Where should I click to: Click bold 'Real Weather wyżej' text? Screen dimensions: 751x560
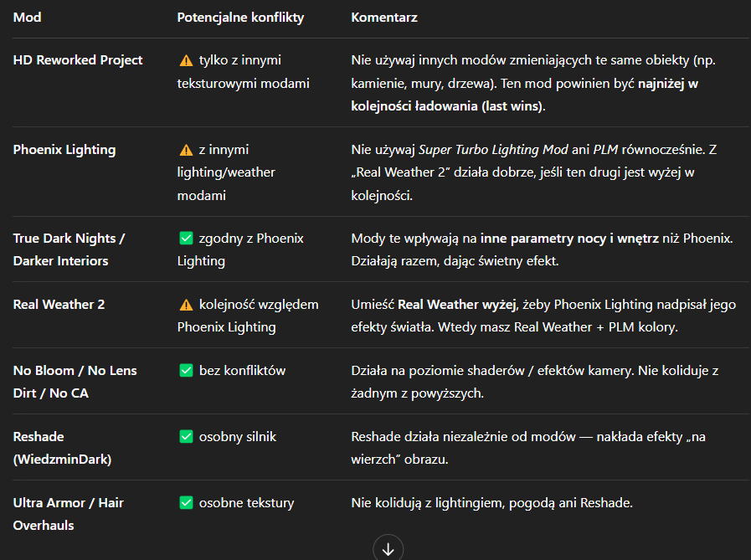457,304
